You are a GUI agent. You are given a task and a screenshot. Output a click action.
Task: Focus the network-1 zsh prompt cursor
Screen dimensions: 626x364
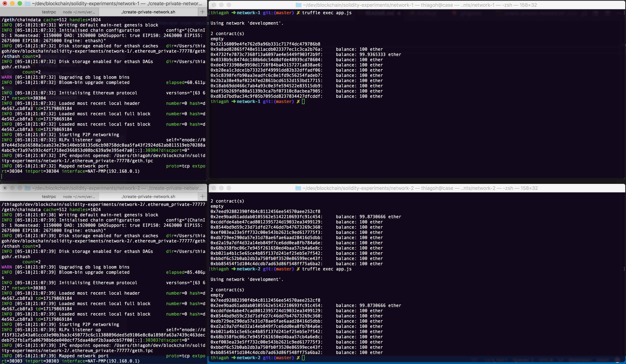tap(303, 101)
